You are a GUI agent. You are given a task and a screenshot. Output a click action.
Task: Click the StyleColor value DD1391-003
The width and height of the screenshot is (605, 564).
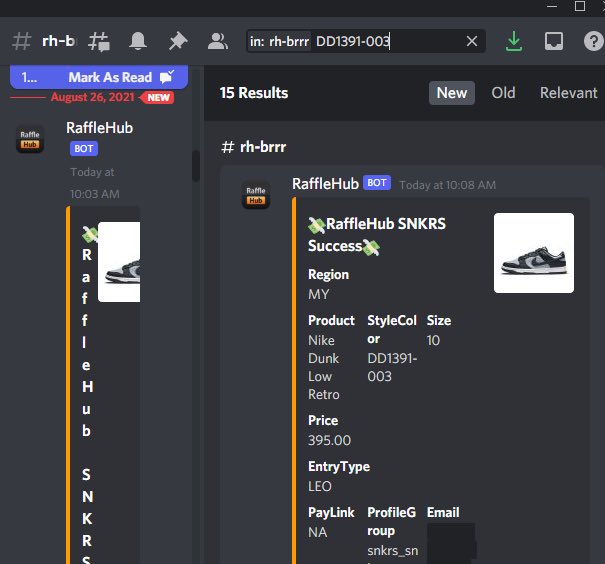point(392,367)
